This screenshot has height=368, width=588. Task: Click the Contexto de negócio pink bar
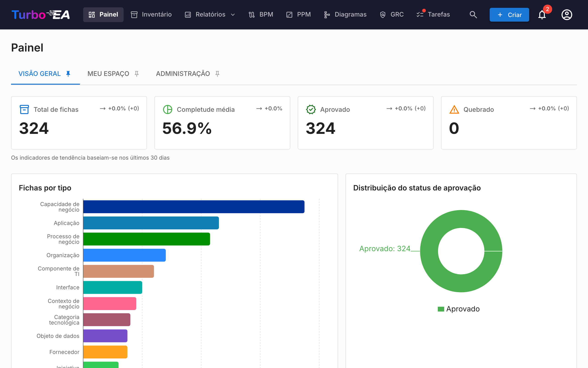(110, 304)
